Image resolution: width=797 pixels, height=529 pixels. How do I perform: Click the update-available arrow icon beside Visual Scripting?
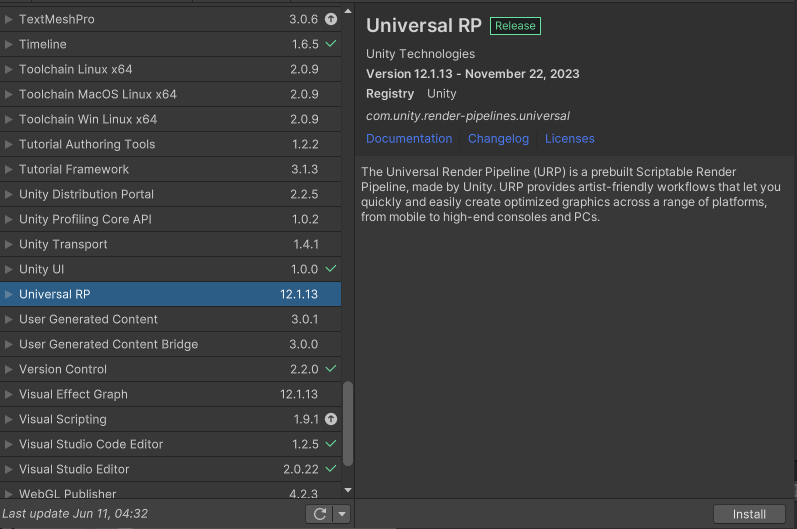331,419
